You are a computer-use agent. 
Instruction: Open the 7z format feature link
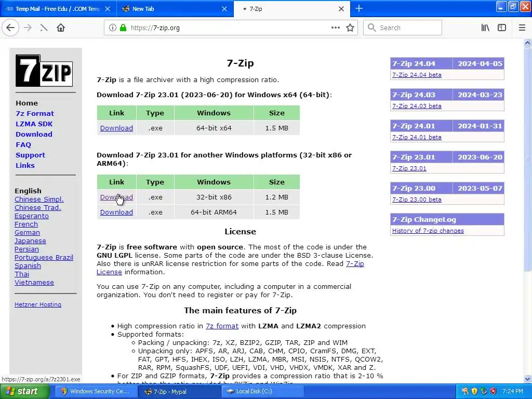click(x=222, y=326)
